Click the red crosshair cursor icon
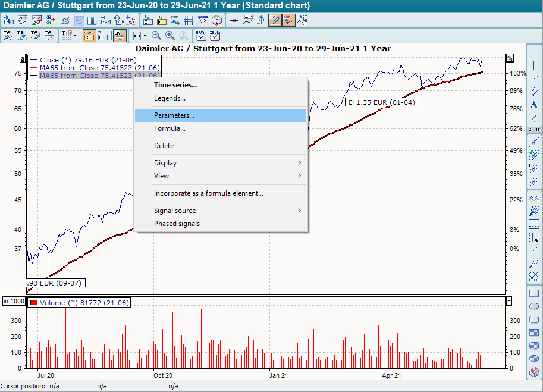 234,20
